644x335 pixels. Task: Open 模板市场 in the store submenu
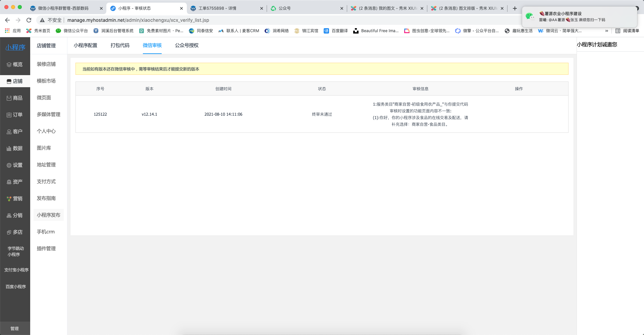pos(46,81)
